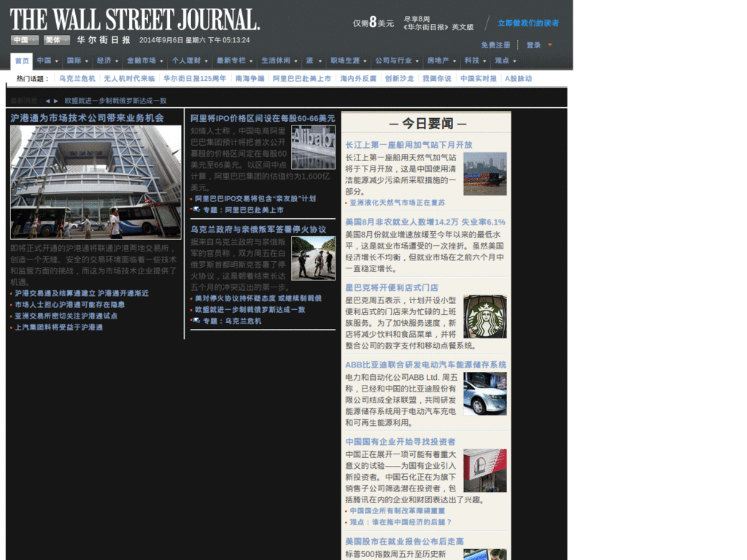Click the previous headline arrow in the news ticker
The image size is (747, 560).
46,102
